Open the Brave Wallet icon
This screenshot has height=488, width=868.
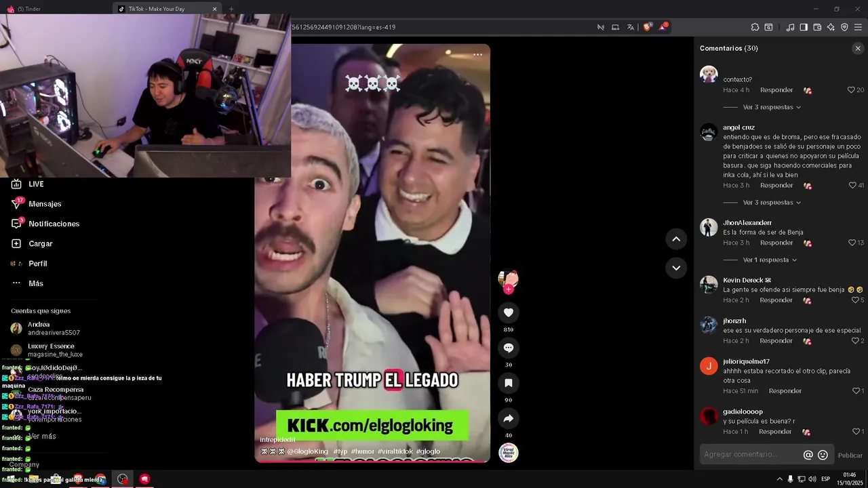(817, 27)
